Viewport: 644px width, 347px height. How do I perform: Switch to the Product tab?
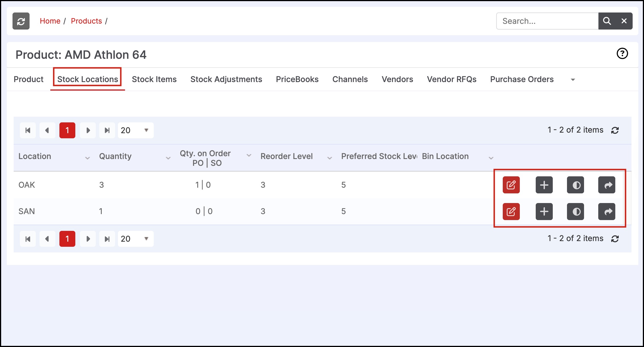28,79
